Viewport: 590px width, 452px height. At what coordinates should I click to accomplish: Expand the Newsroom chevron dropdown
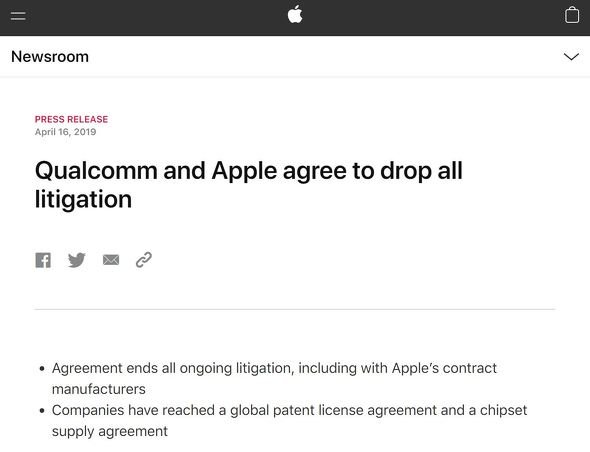571,57
